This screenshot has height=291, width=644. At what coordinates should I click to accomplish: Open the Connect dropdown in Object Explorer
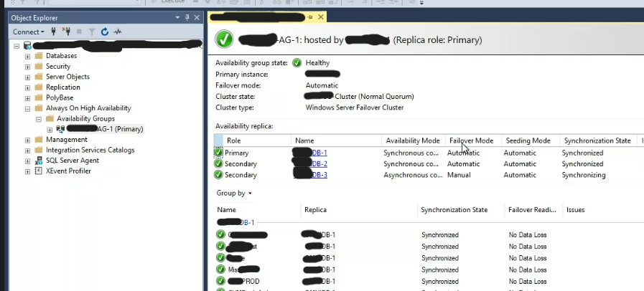tap(28, 32)
